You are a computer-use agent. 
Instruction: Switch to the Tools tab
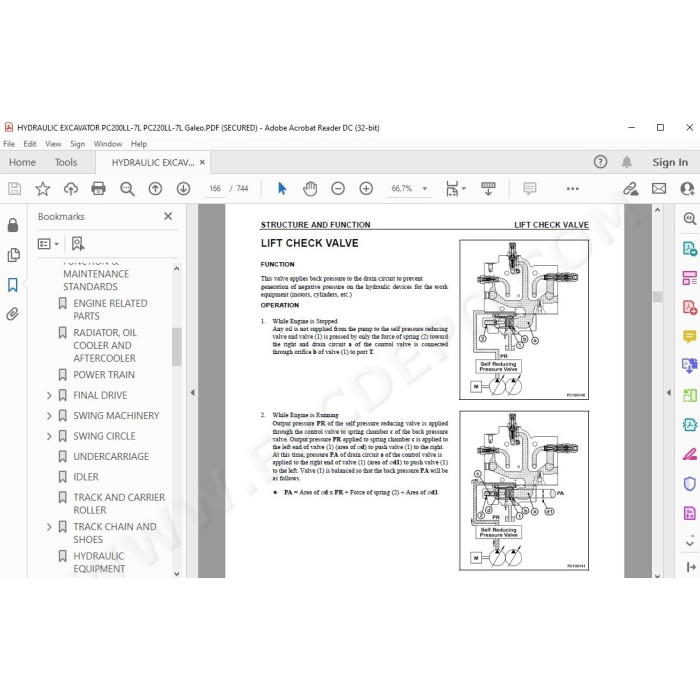pyautogui.click(x=66, y=162)
